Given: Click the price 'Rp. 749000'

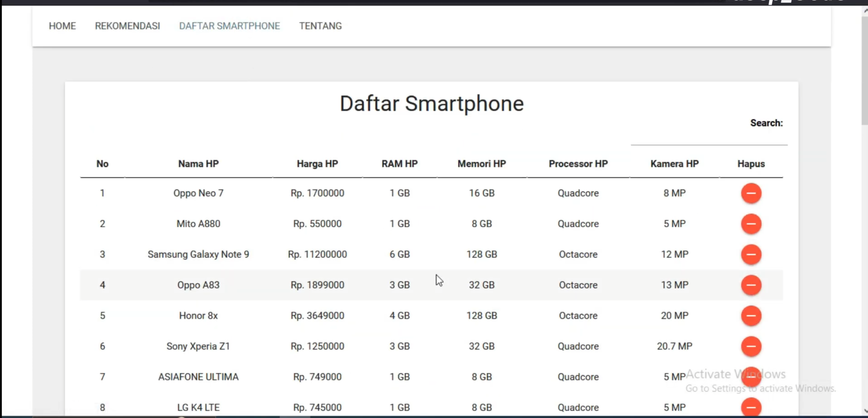Looking at the screenshot, I should coord(317,377).
